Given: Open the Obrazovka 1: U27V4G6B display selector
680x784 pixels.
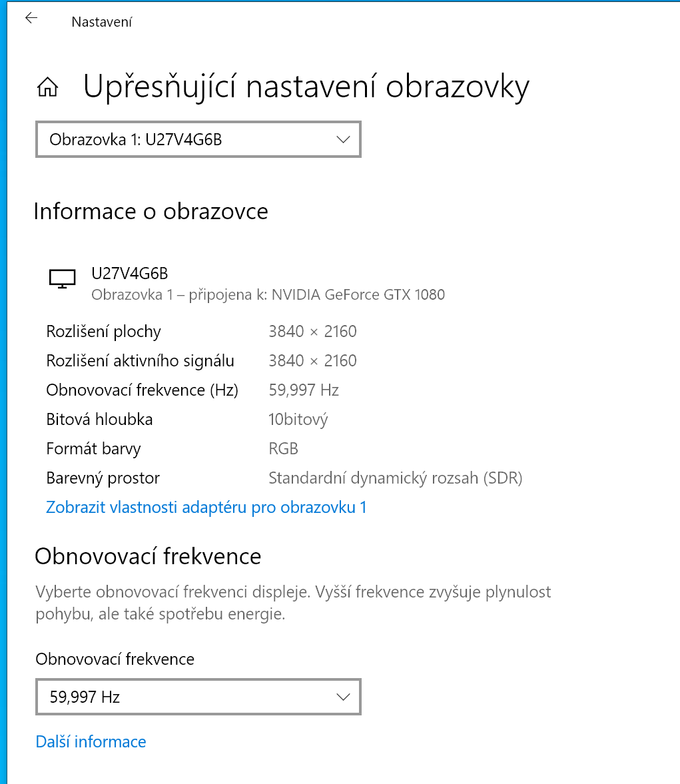Looking at the screenshot, I should pyautogui.click(x=198, y=139).
